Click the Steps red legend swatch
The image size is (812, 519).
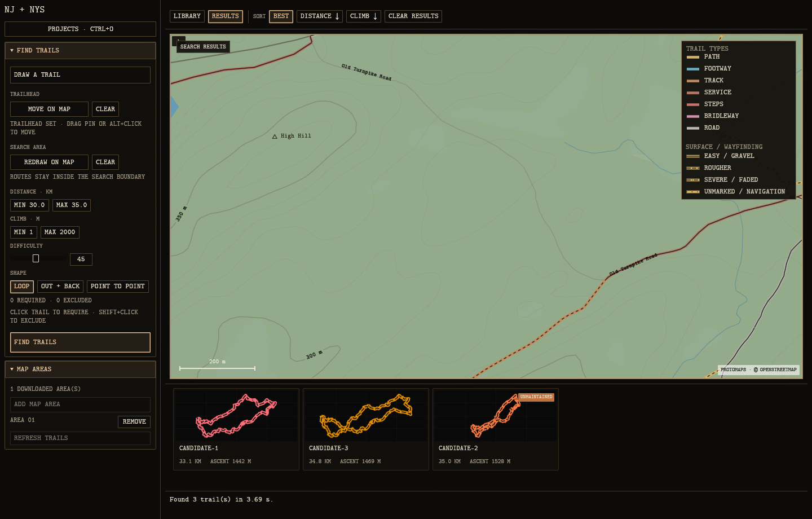coord(693,104)
